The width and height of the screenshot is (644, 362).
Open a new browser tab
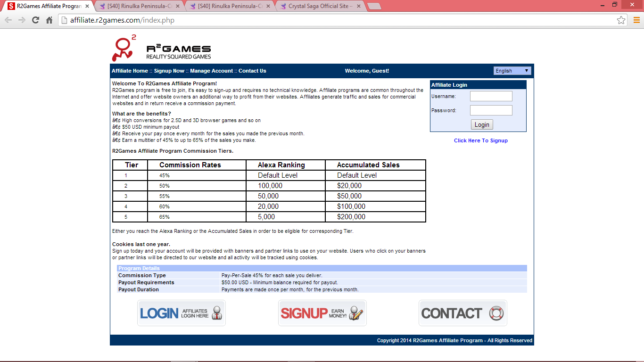(374, 6)
